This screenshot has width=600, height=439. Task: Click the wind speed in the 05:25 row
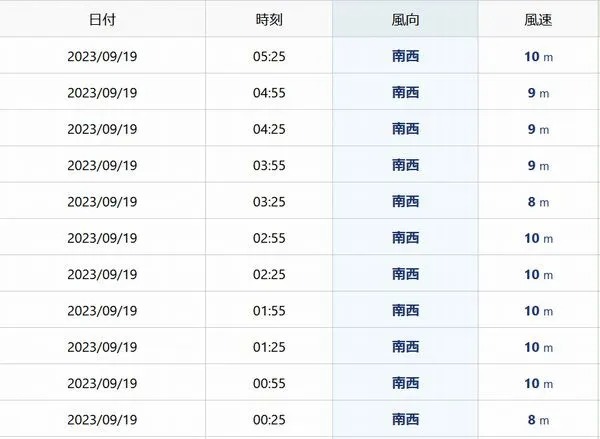539,56
